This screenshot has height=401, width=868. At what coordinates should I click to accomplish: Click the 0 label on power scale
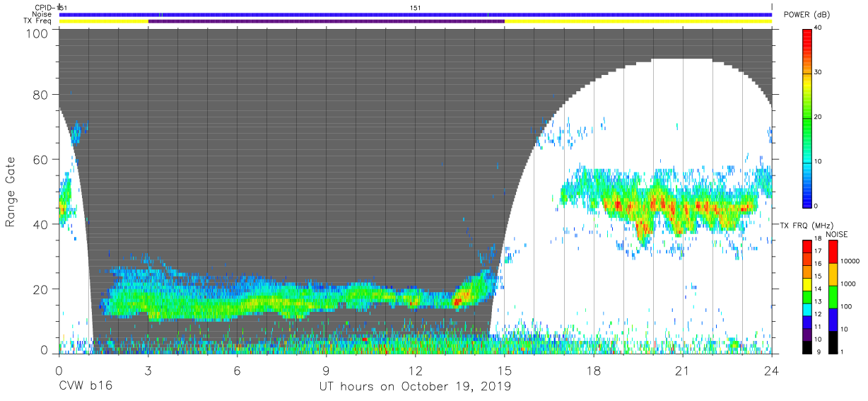[816, 206]
